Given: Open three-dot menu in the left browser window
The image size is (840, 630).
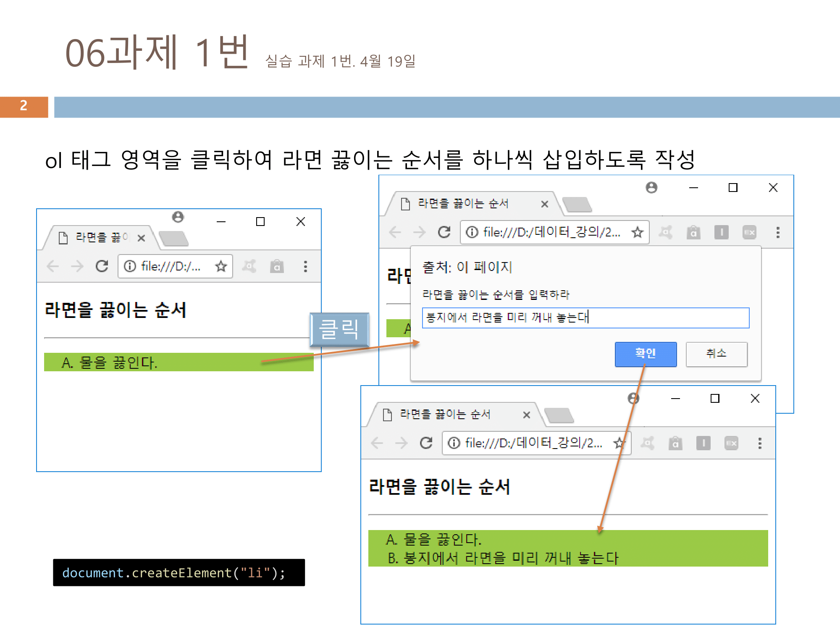Looking at the screenshot, I should (x=305, y=266).
